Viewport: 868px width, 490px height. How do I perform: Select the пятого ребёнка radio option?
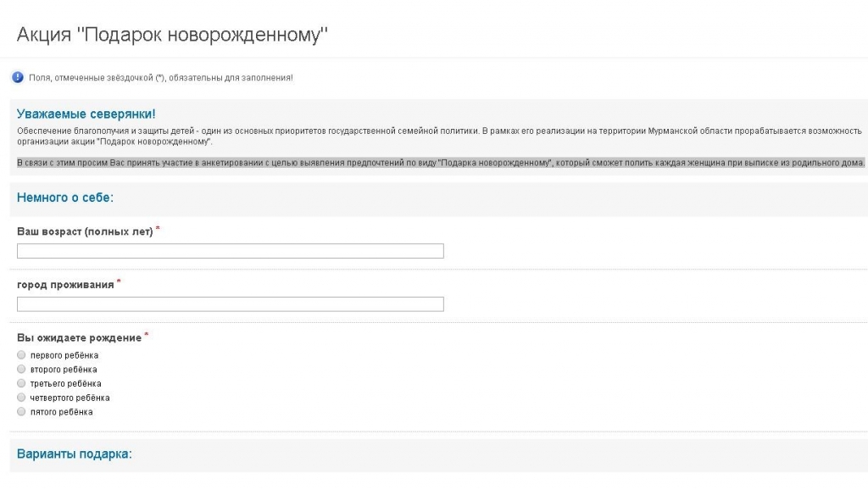tap(21, 412)
